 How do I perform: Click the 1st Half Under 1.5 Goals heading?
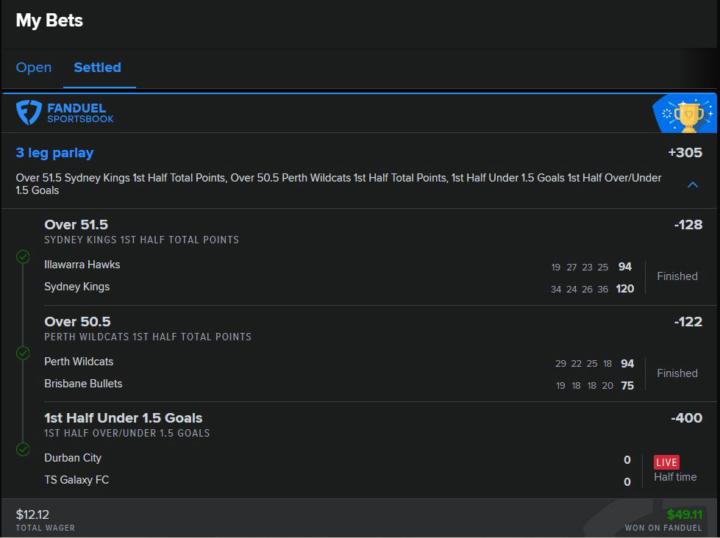pyautogui.click(x=123, y=418)
